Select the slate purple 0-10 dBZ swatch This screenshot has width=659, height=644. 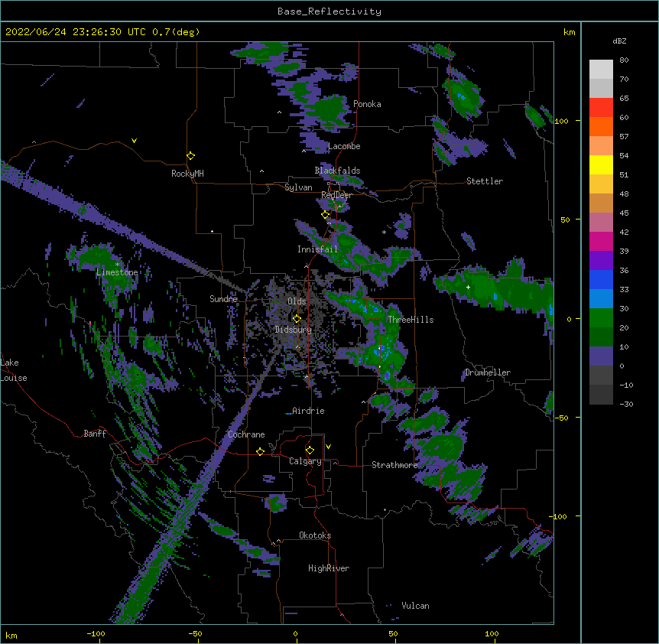601,356
